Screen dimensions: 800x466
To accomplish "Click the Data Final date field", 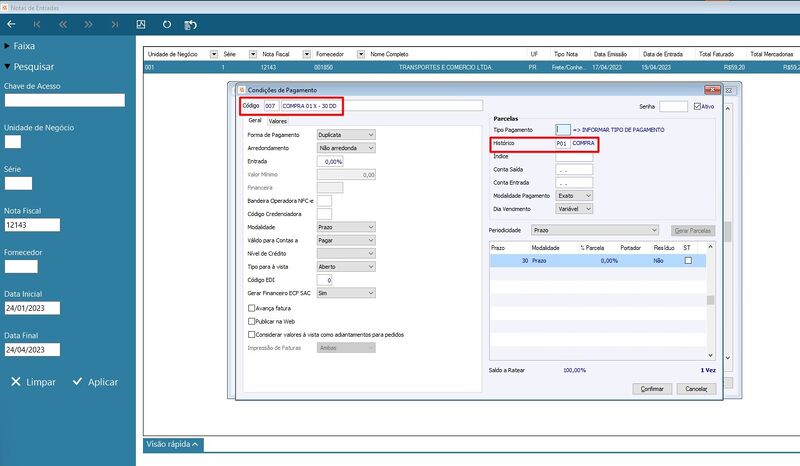I will pos(32,350).
